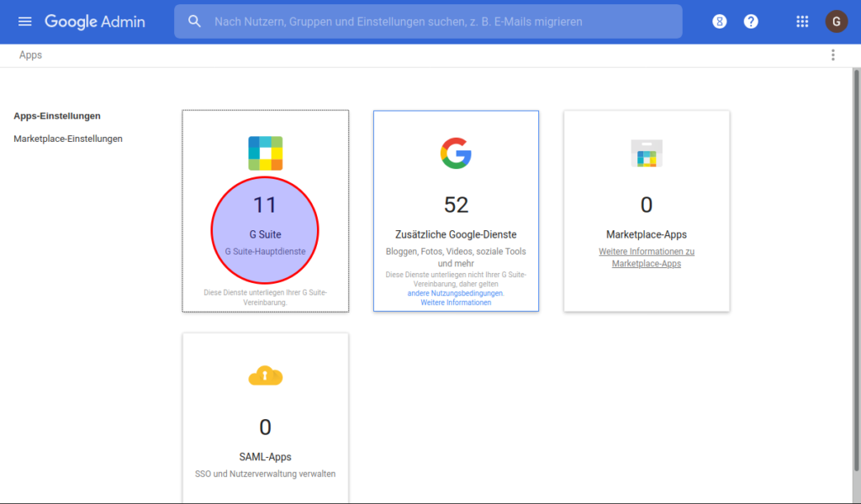The height and width of the screenshot is (504, 861).
Task: Click G Suite-Hauptdienste subtitle
Action: [265, 251]
